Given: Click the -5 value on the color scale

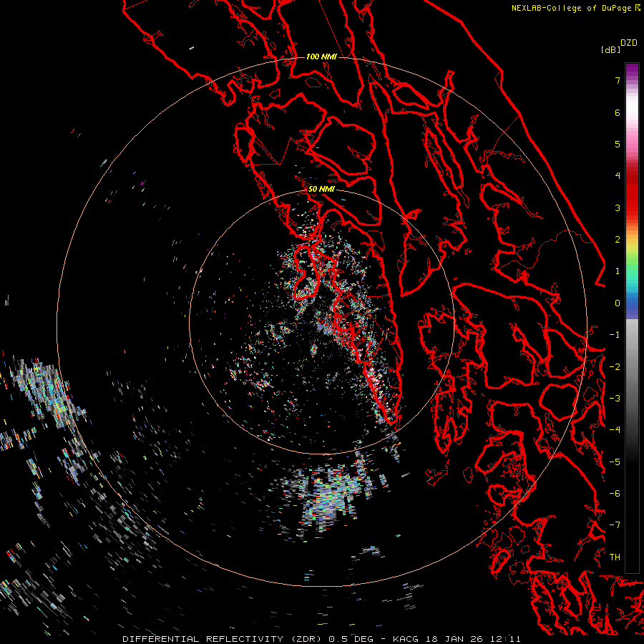Looking at the screenshot, I should coord(615,462).
